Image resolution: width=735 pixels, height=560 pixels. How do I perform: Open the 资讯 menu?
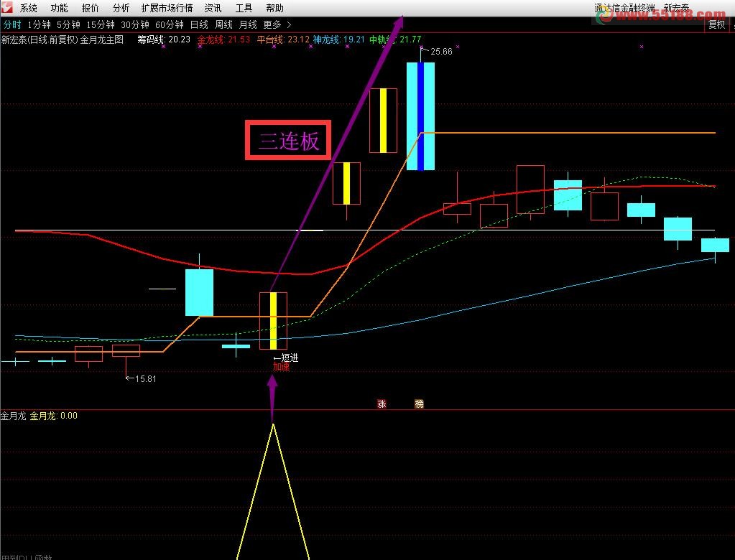213,9
